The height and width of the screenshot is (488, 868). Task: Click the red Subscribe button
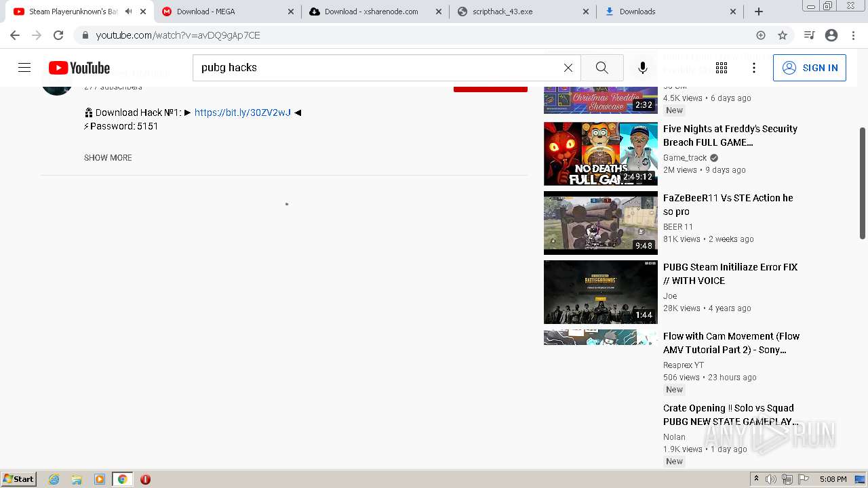(x=490, y=89)
